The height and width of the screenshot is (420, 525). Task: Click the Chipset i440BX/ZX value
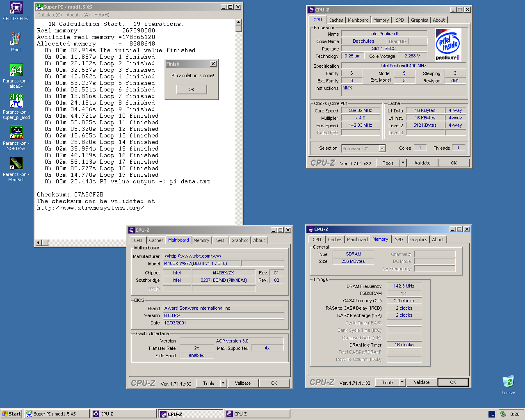(x=223, y=273)
